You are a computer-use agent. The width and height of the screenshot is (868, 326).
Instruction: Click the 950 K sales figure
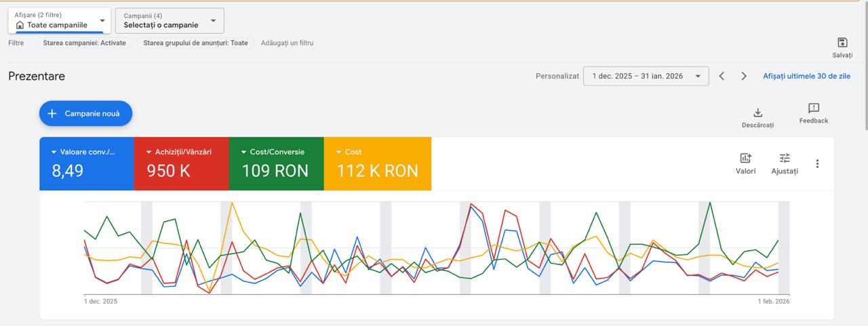coord(169,171)
